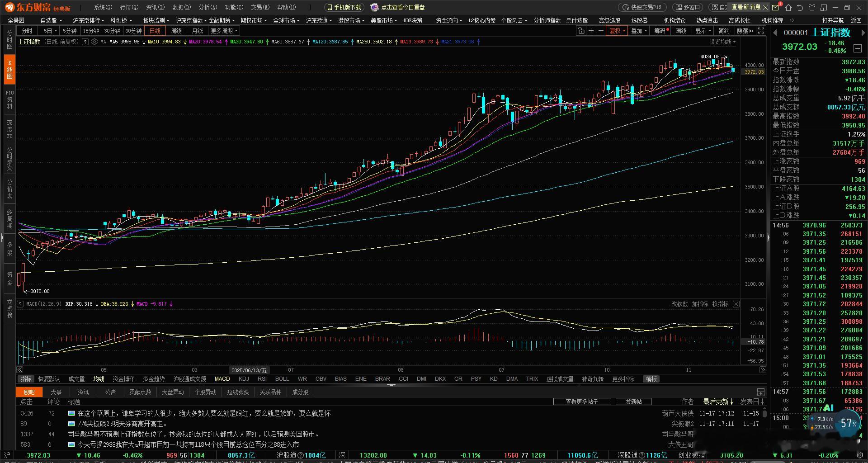Open the 显示 display dropdown
Screen dimensions: 868x463
click(x=703, y=31)
